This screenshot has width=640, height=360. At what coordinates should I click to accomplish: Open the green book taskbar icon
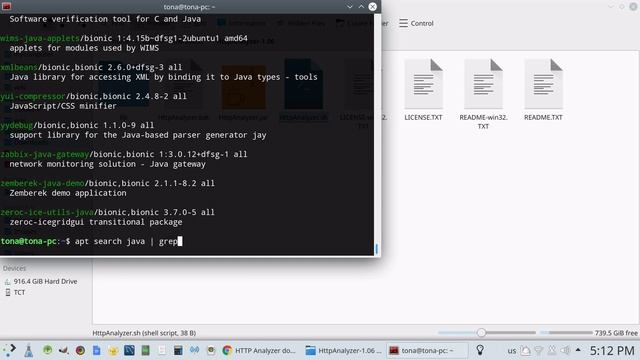145,350
